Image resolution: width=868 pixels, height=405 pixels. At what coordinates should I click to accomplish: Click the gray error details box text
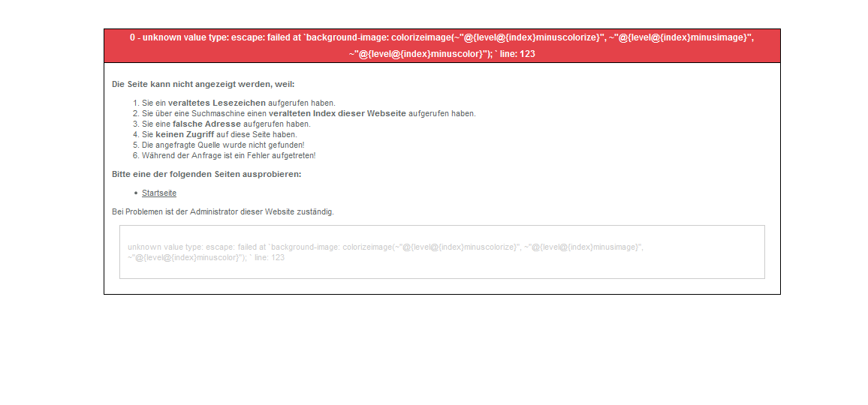(x=385, y=252)
